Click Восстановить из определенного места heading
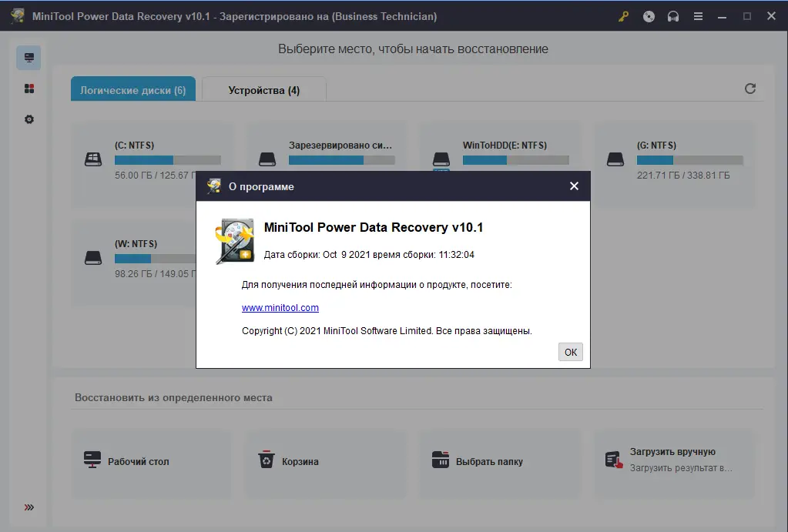The image size is (788, 532). [x=173, y=398]
